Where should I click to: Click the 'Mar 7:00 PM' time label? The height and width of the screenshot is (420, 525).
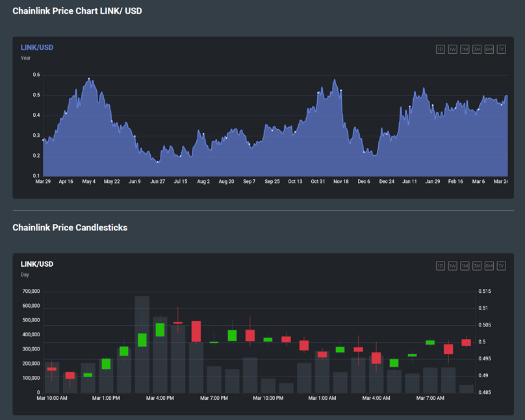[214, 398]
